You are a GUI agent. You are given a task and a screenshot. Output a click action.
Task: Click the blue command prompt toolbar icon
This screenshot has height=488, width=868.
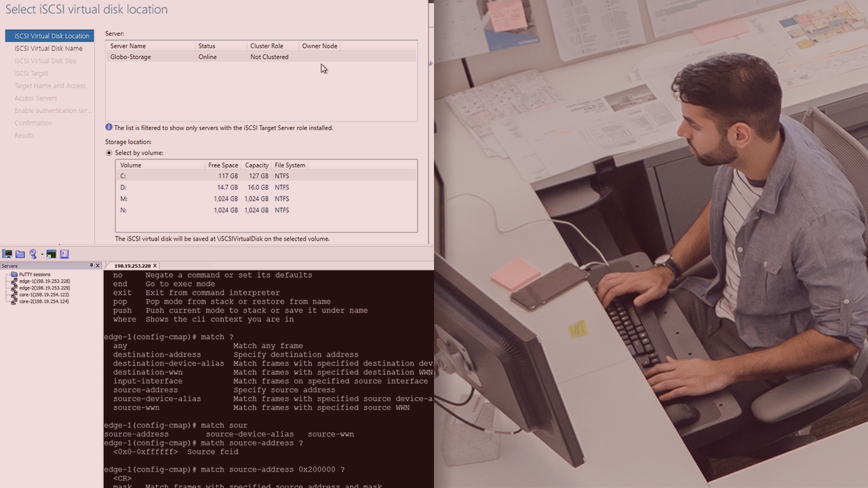[x=64, y=254]
